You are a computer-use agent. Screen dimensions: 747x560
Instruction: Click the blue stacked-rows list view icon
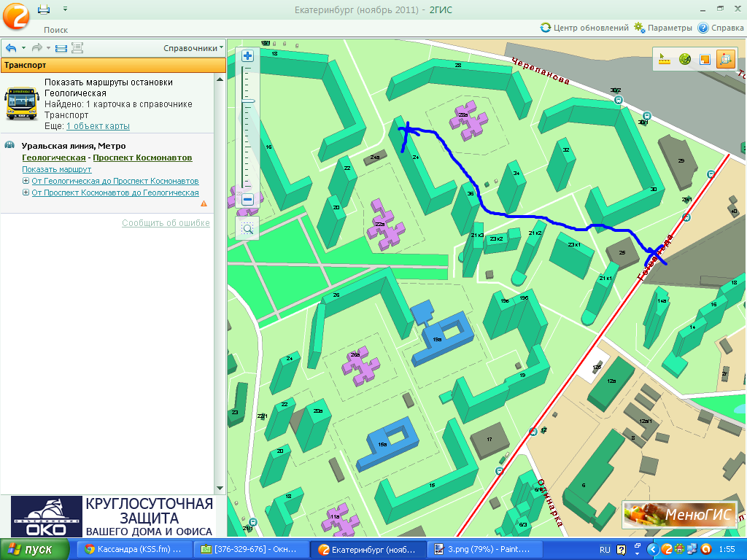(x=61, y=47)
